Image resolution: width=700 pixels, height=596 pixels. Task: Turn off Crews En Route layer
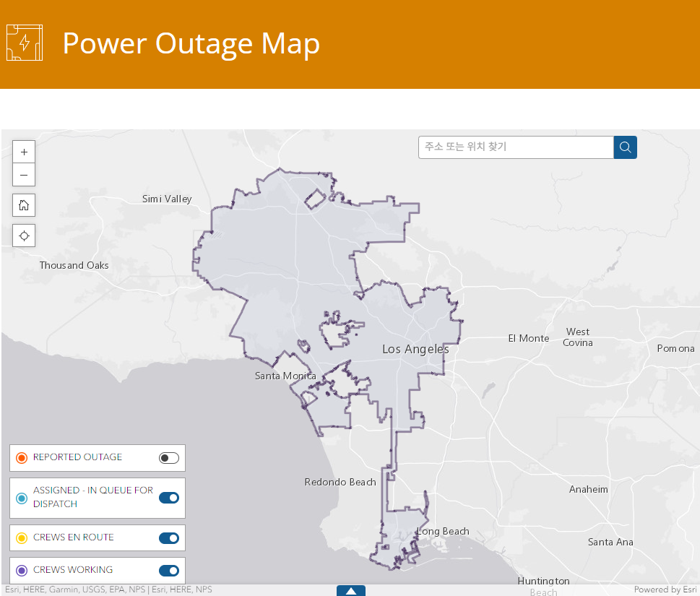pos(169,538)
